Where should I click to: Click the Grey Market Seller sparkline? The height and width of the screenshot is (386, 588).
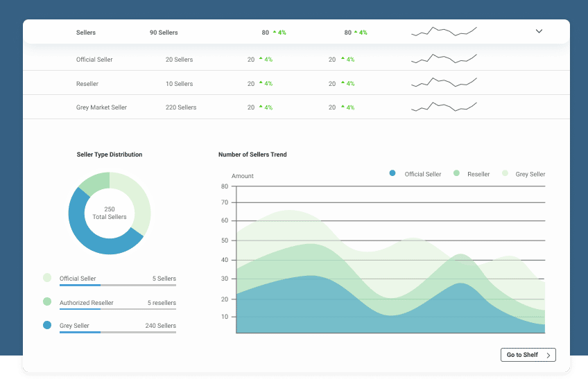[444, 107]
